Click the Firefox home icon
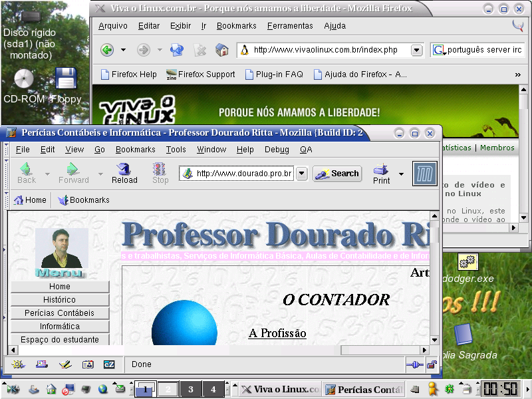Viewport: 532px width, 399px height. tap(222, 51)
